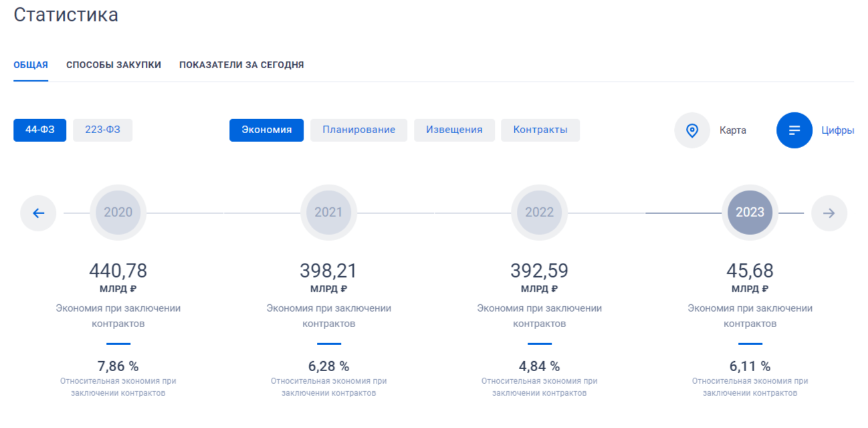Click the Цифры view label
Screen dimensions: 868x428
838,130
